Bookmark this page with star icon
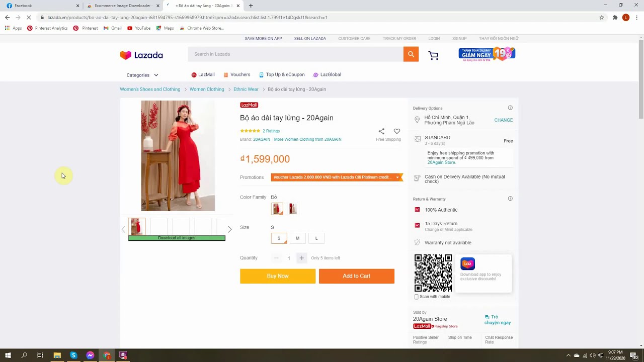 pyautogui.click(x=601, y=18)
